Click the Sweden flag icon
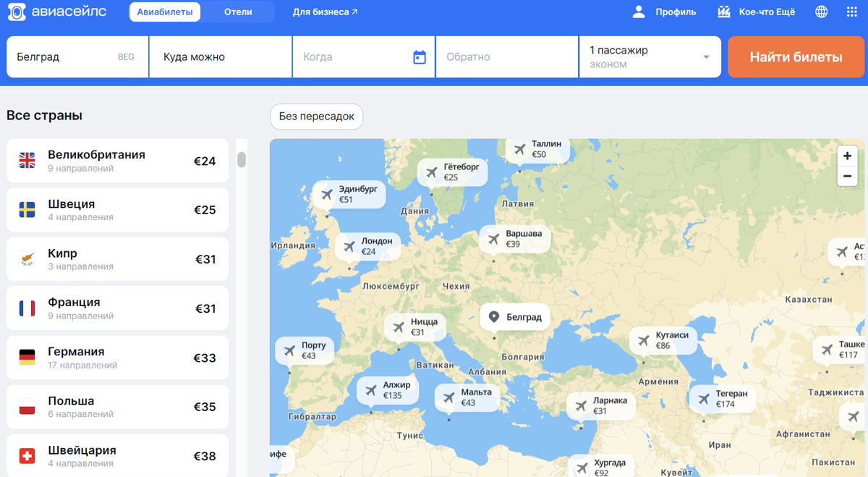Image resolution: width=868 pixels, height=477 pixels. [x=27, y=210]
